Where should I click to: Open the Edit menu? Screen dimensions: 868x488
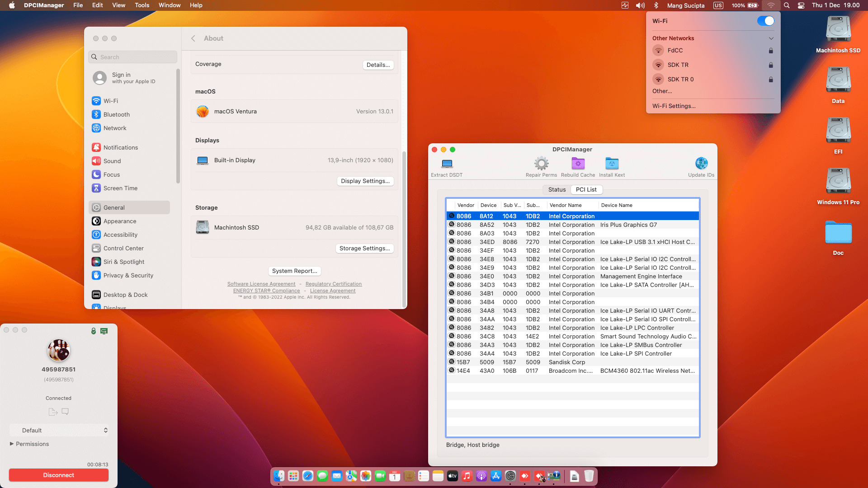coord(98,5)
